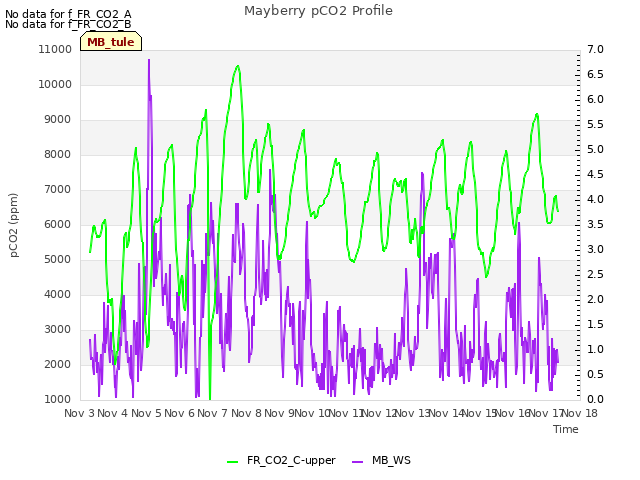Click the Nov 16 date tick label

click(513, 413)
